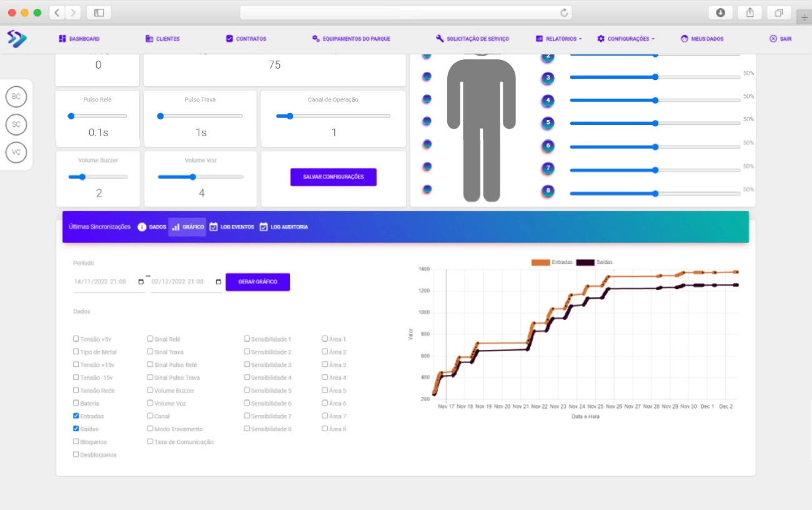Click the Salvar Configurações button
812x510 pixels.
[333, 177]
